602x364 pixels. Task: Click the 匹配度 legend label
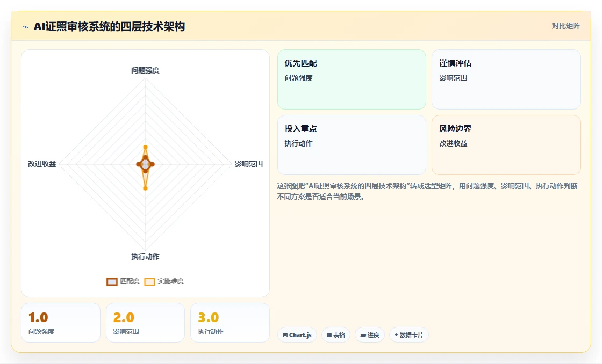click(130, 281)
